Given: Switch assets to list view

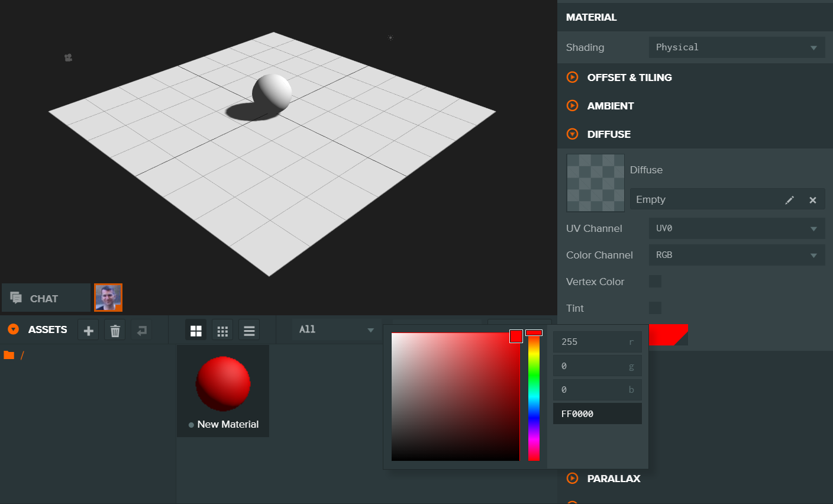Looking at the screenshot, I should 249,330.
